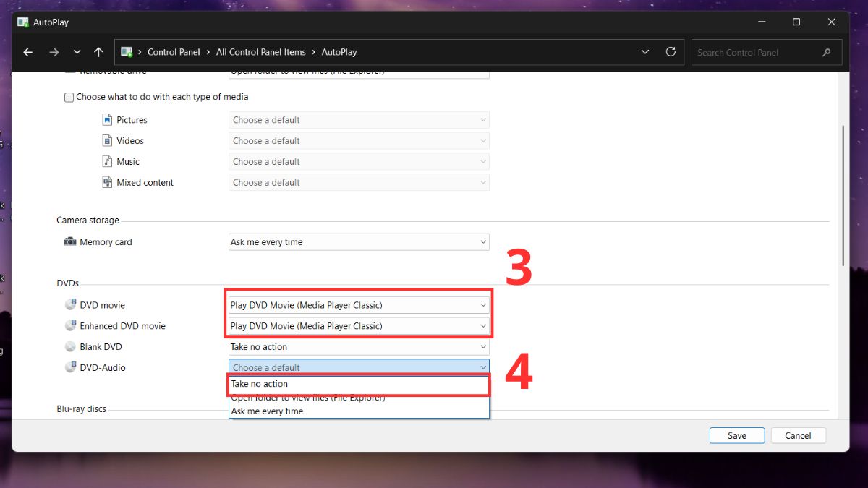Click the DVD-Audio disc icon
The height and width of the screenshot is (488, 868).
click(70, 367)
